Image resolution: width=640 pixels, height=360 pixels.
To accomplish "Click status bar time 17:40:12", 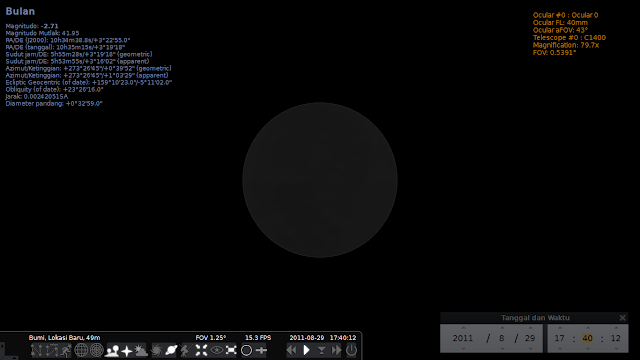I will (x=343, y=338).
